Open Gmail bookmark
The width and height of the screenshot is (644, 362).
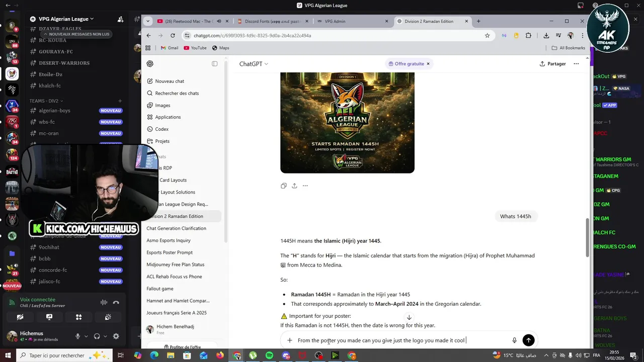point(169,48)
